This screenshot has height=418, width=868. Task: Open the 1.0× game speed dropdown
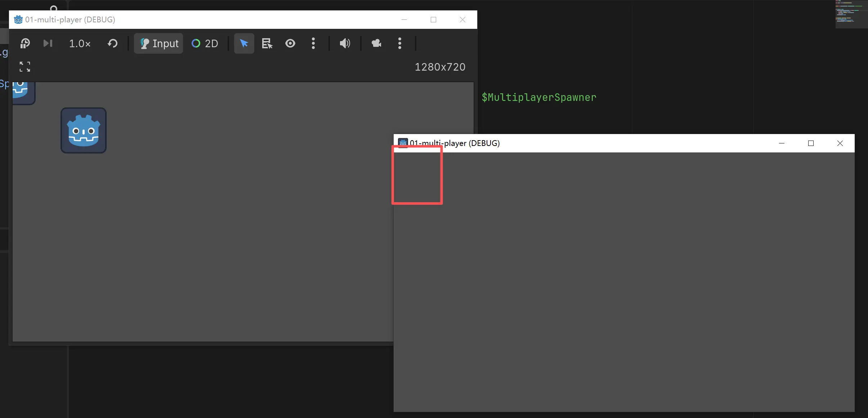[x=80, y=44]
